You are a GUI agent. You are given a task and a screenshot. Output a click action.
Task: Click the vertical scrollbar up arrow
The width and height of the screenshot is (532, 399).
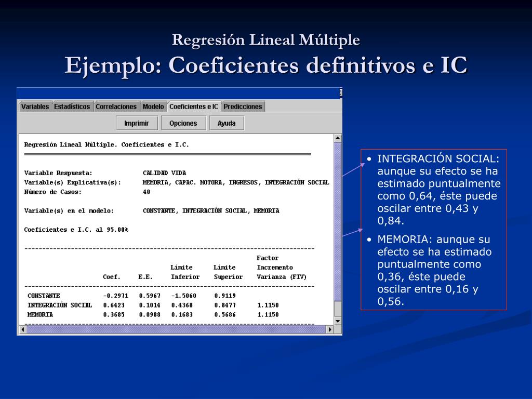click(338, 138)
